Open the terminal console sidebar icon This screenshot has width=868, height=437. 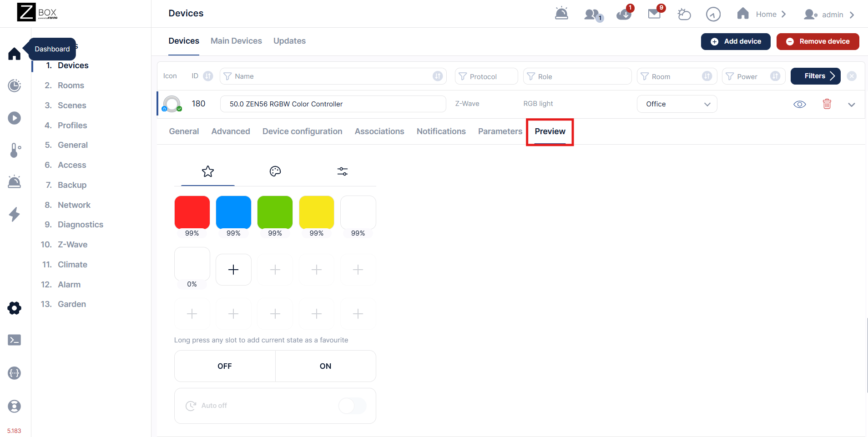pyautogui.click(x=15, y=340)
